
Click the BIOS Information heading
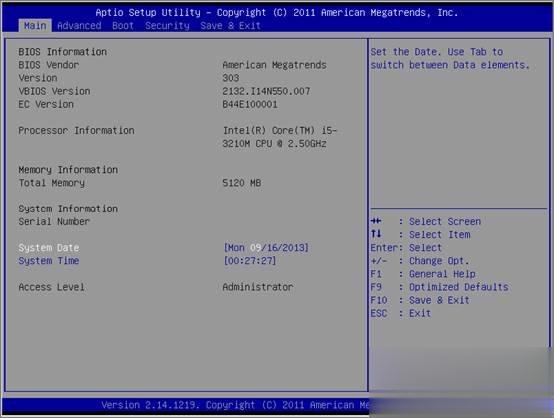tap(63, 52)
